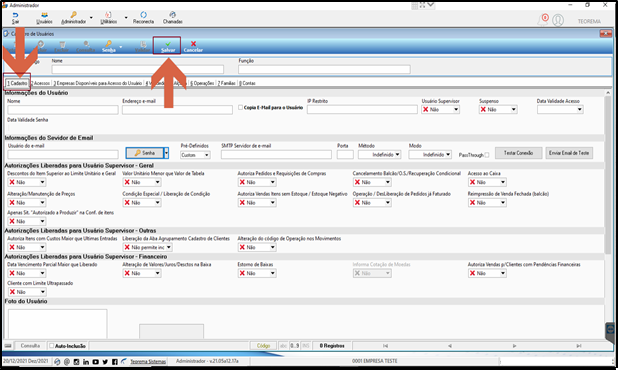The image size is (618, 370).
Task: Enable the Auto-Inclusão checkbox
Action: pos(51,346)
